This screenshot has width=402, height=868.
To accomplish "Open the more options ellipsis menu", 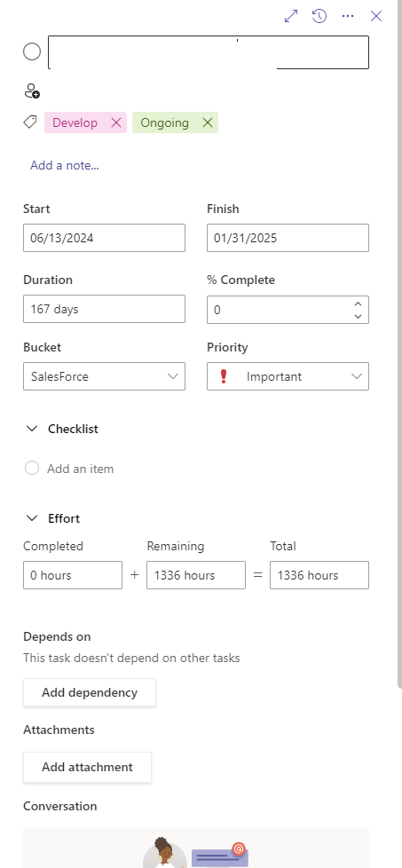I will (348, 16).
